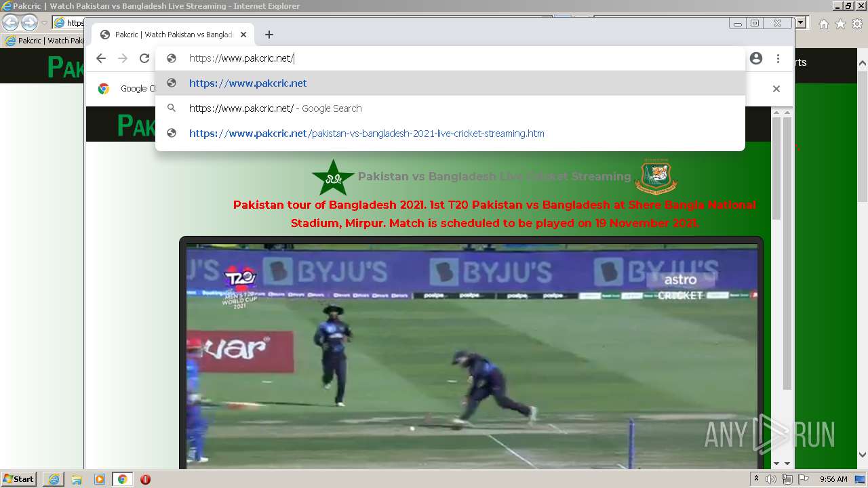
Task: Click the Chrome page vertical scrollbar thumb
Action: 787,254
